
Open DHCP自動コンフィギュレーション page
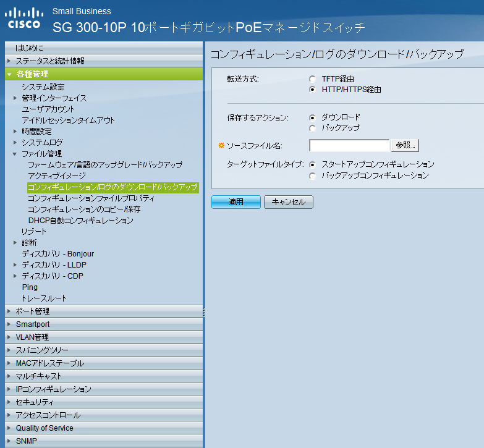(81, 221)
